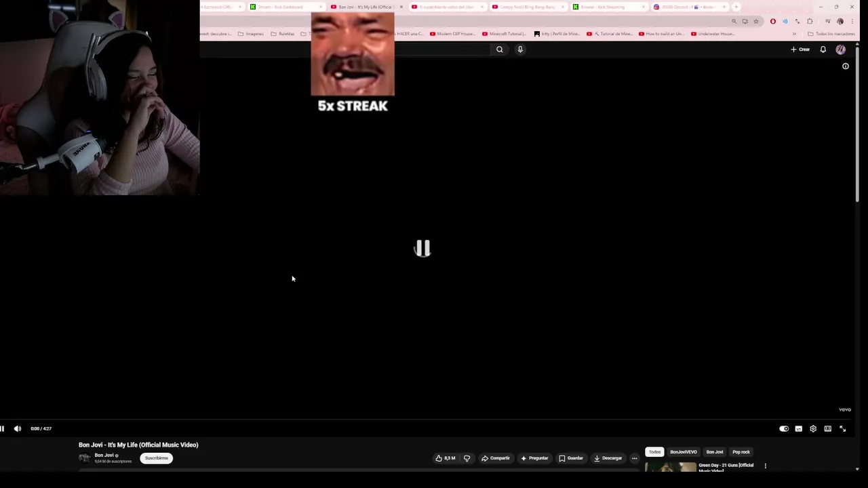Open the browser menu three dots
868x488 pixels.
pos(852,21)
